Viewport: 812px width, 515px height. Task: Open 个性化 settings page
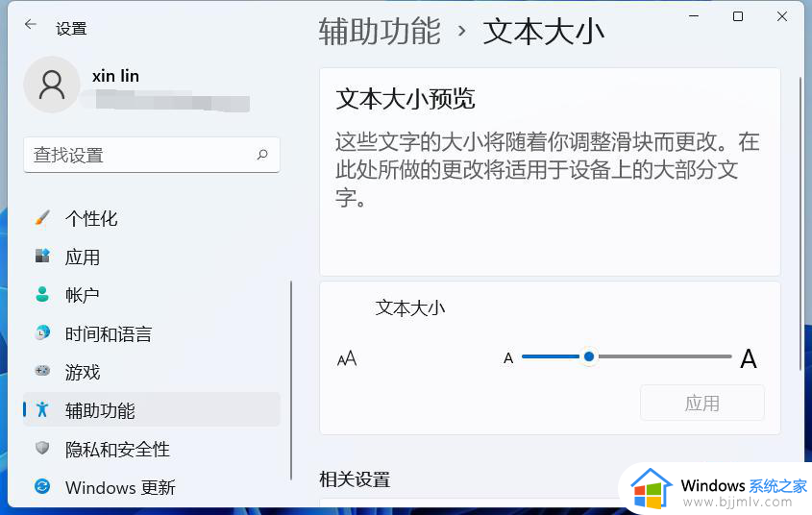click(152, 218)
